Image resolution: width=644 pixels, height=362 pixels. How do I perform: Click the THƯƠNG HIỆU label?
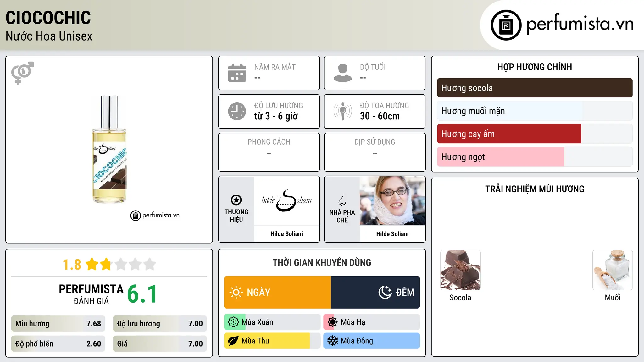(236, 216)
